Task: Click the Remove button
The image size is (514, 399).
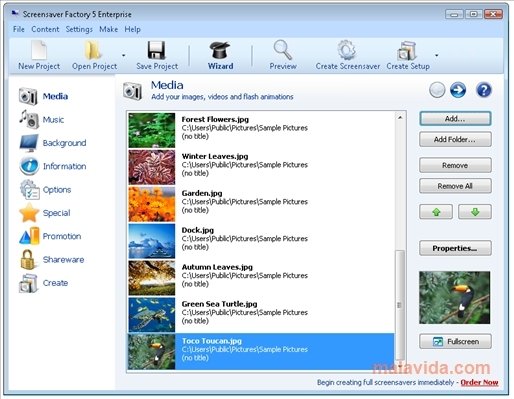Action: pos(455,165)
